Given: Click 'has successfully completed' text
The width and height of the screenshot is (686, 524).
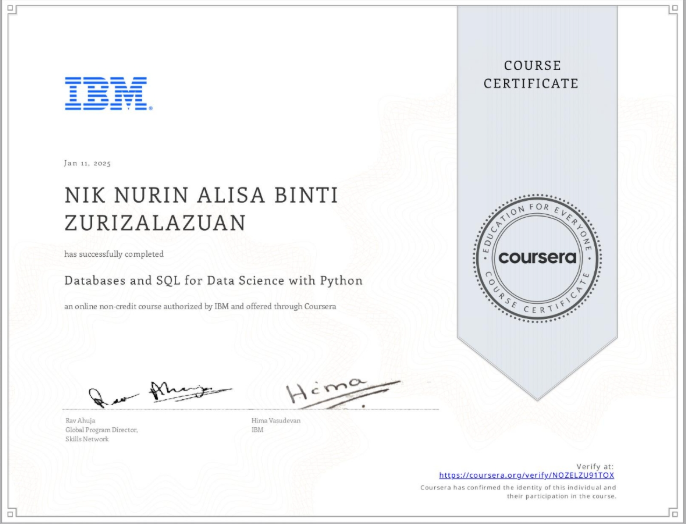Looking at the screenshot, I should pyautogui.click(x=114, y=254).
